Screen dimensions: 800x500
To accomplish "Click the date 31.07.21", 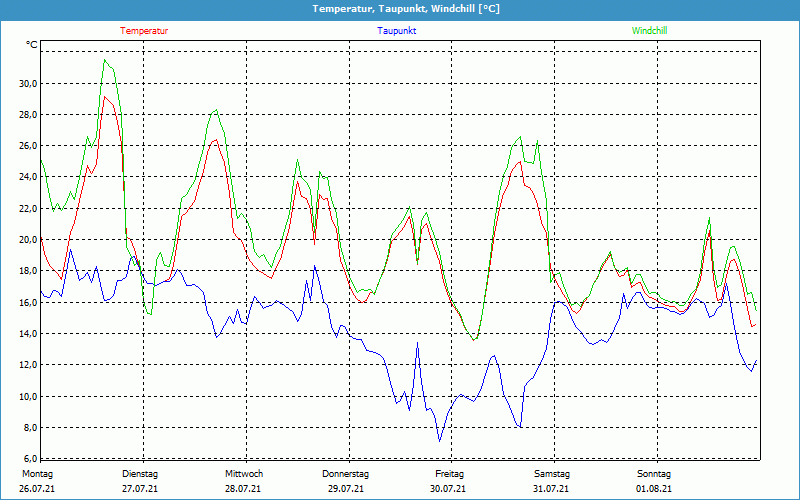I will (x=551, y=489).
